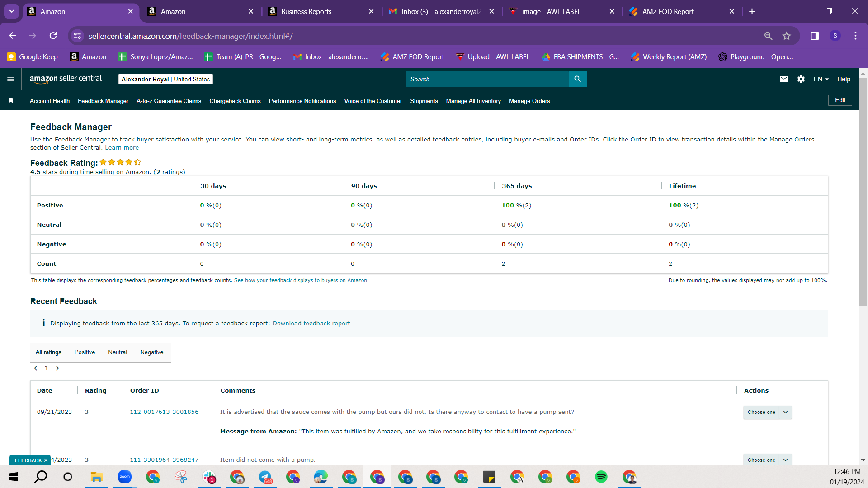Open Windows taskbar search

click(41, 477)
